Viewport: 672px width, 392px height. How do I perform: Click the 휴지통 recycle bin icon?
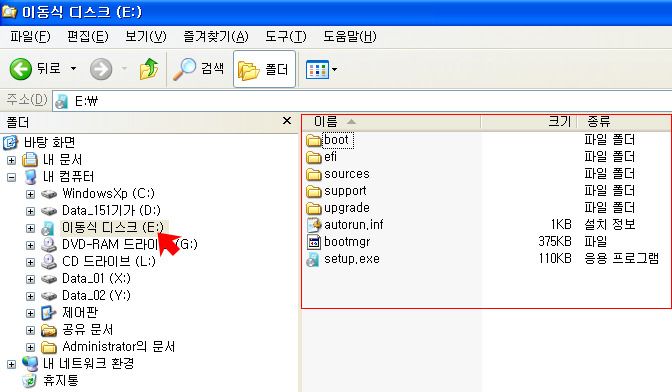point(29,380)
